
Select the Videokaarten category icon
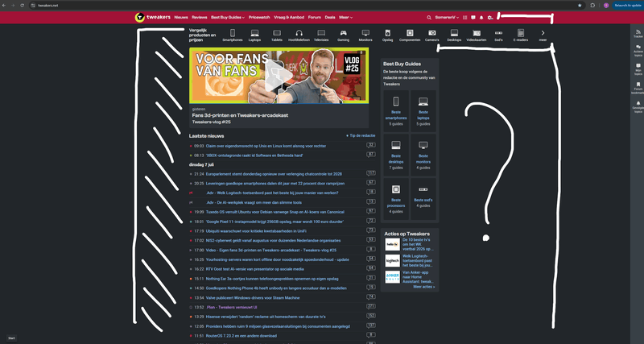pyautogui.click(x=477, y=35)
